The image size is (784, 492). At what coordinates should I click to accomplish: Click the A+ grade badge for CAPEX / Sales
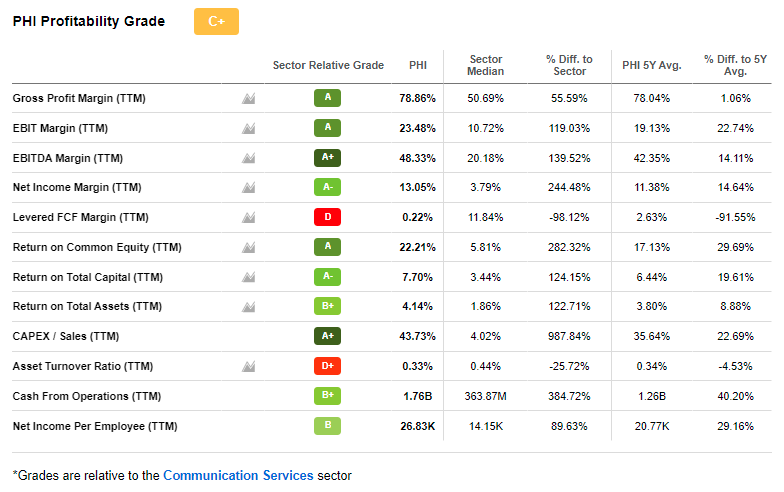pyautogui.click(x=327, y=336)
